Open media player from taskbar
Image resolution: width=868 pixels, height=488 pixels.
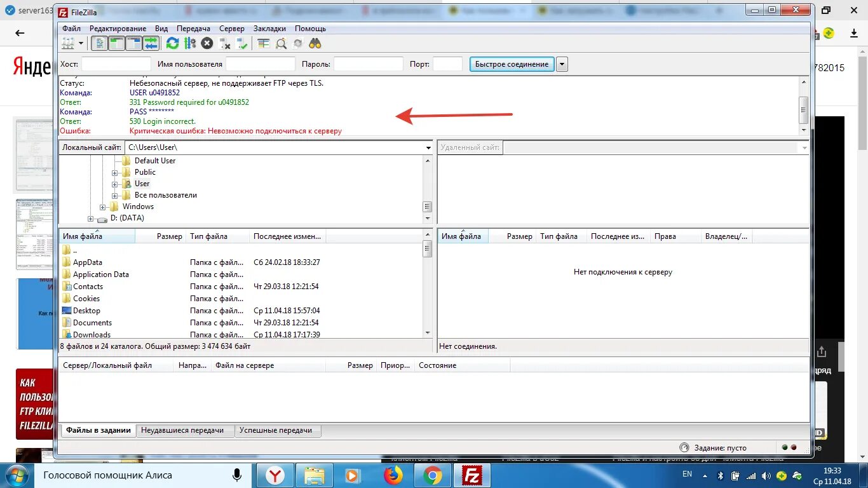352,475
